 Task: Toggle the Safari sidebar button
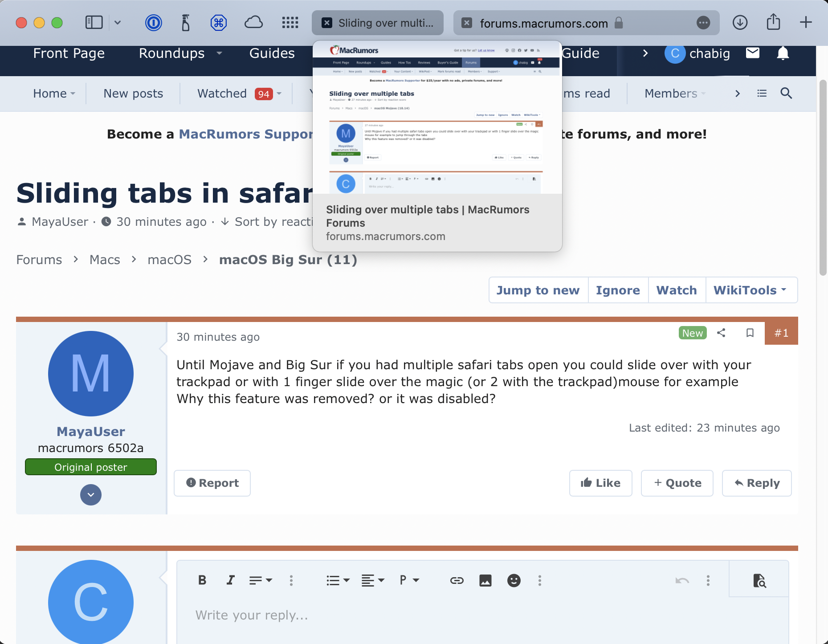click(x=94, y=23)
